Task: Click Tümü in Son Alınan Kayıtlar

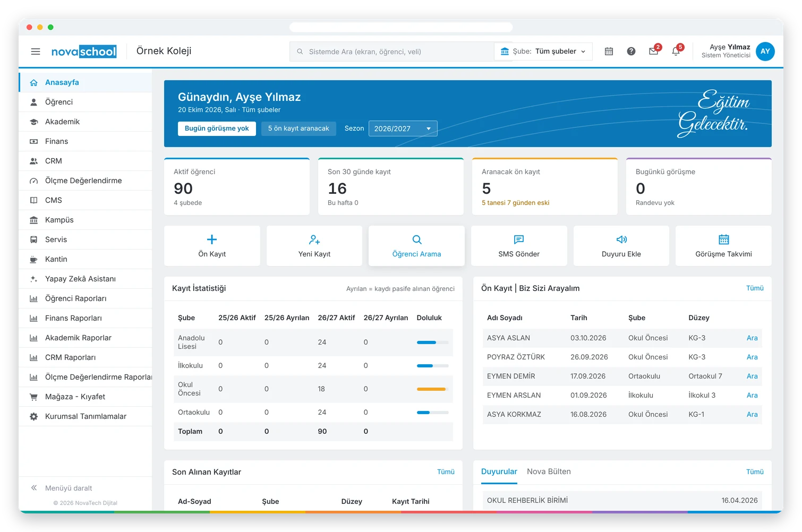Action: (x=446, y=472)
